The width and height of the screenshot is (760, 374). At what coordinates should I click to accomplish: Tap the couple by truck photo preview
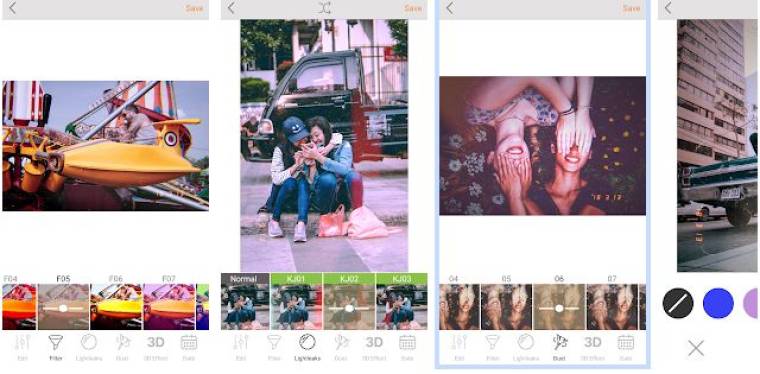click(x=324, y=145)
